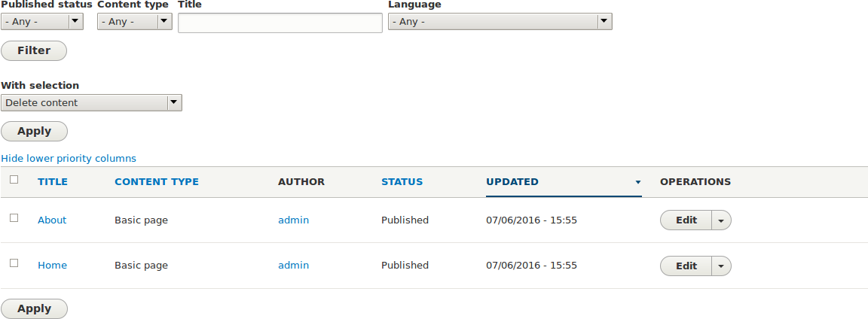Click Edit button for the Home row
The image size is (868, 319).
(x=686, y=266)
